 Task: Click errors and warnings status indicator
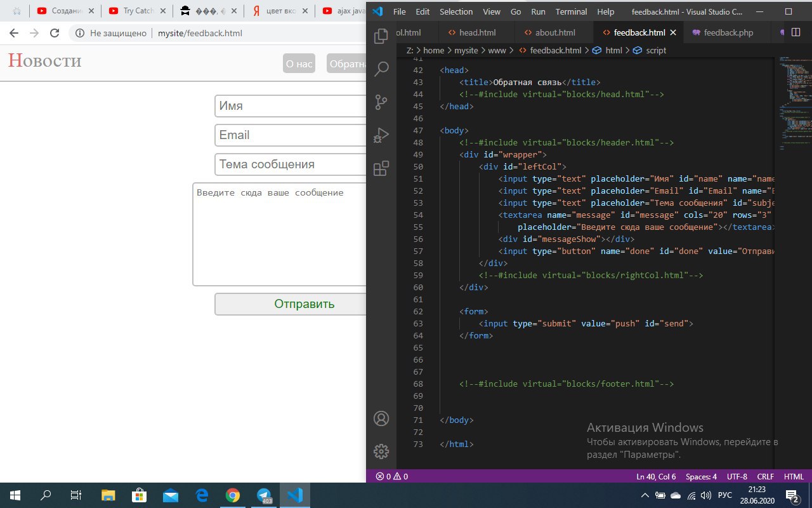pyautogui.click(x=392, y=476)
